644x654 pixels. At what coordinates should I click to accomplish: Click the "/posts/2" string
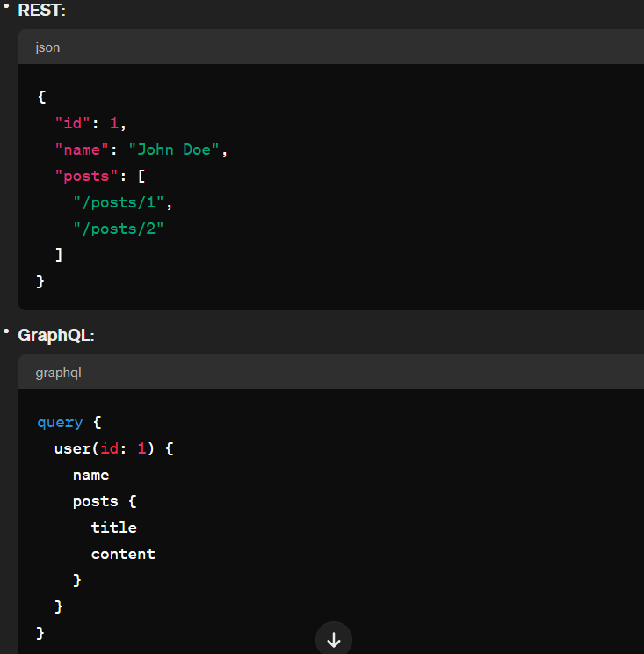pos(119,229)
